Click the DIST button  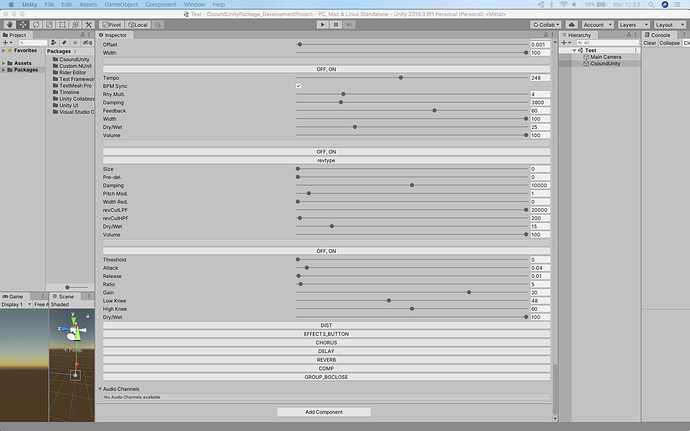[326, 325]
